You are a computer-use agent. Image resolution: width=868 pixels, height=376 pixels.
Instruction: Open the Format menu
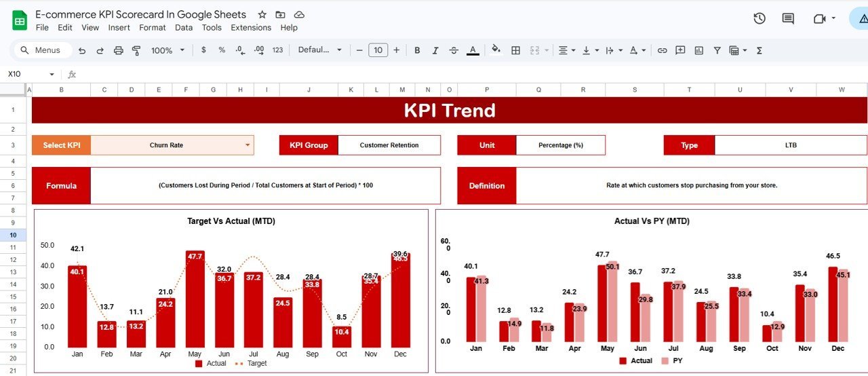pyautogui.click(x=153, y=28)
